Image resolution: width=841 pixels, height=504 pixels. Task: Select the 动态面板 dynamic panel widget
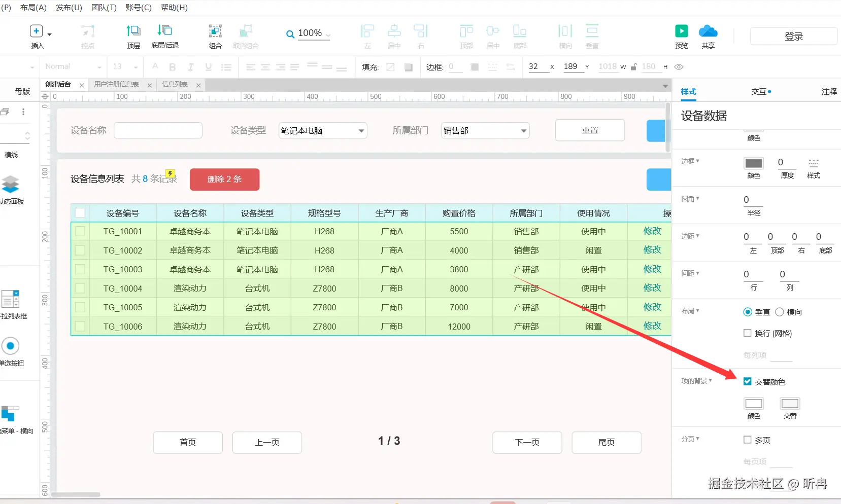point(10,184)
